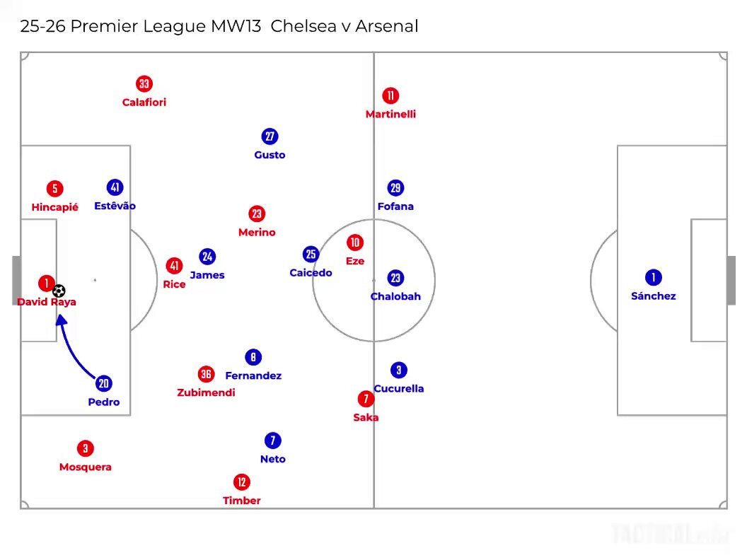This screenshot has width=747, height=560.
Task: Select the soccer ball next to Raya
Action: (59, 291)
